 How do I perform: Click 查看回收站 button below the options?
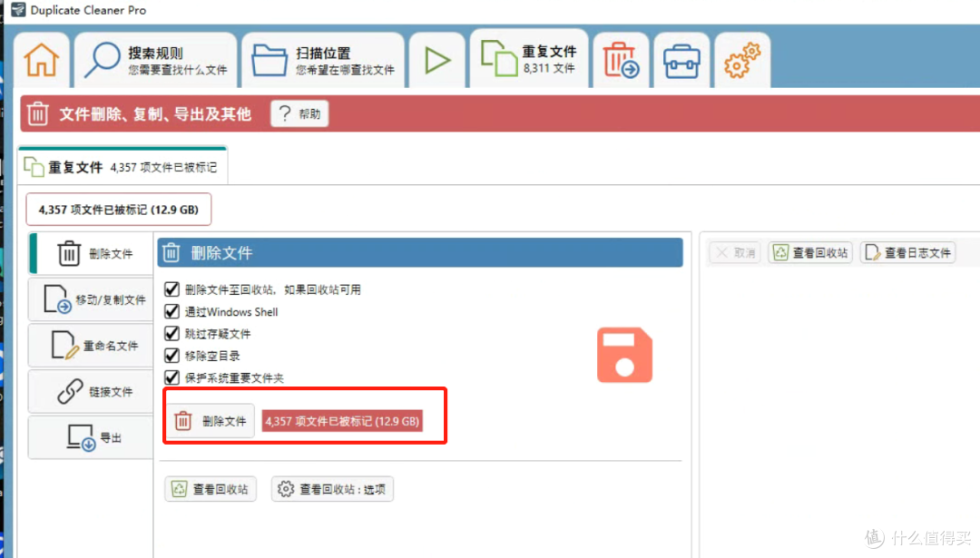(x=211, y=489)
